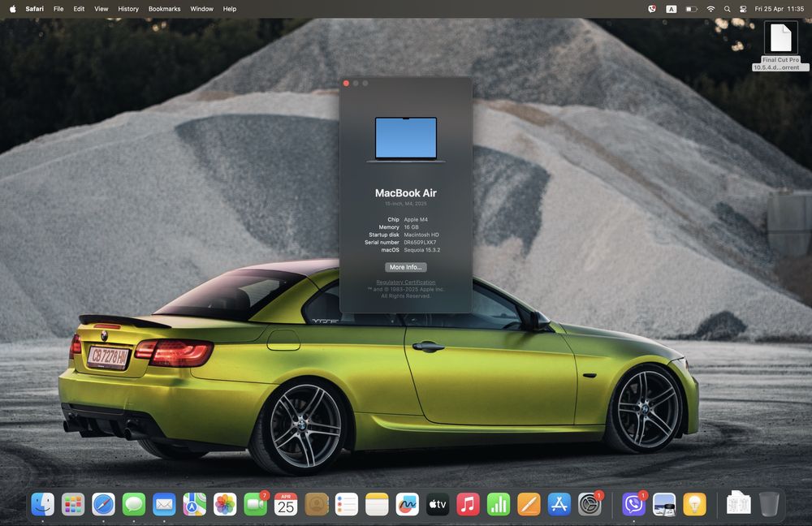Open the Downloads stack in Dock

point(739,503)
